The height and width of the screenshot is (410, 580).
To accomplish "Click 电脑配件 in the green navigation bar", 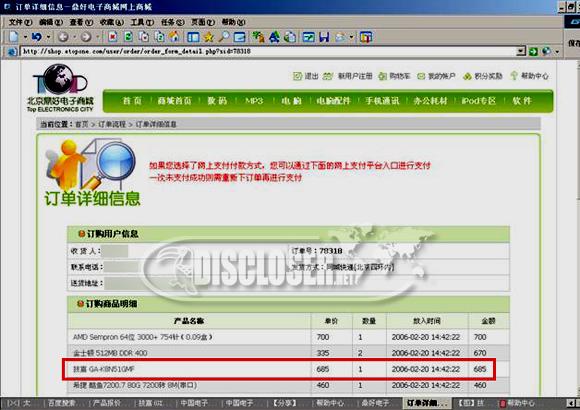I will pyautogui.click(x=333, y=101).
